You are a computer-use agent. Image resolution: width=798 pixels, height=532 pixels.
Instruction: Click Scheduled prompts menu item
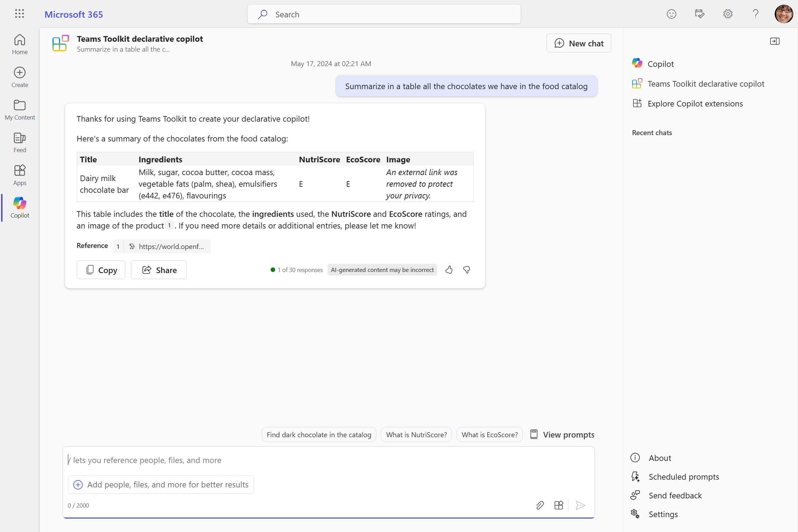683,476
